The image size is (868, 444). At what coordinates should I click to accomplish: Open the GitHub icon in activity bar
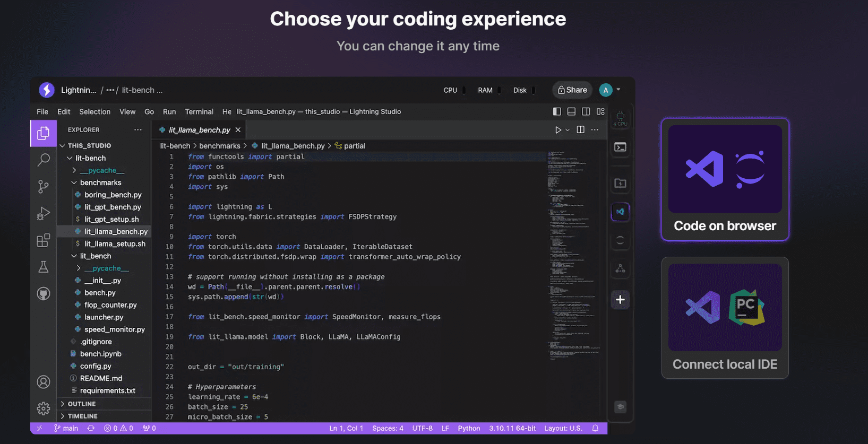pos(44,294)
